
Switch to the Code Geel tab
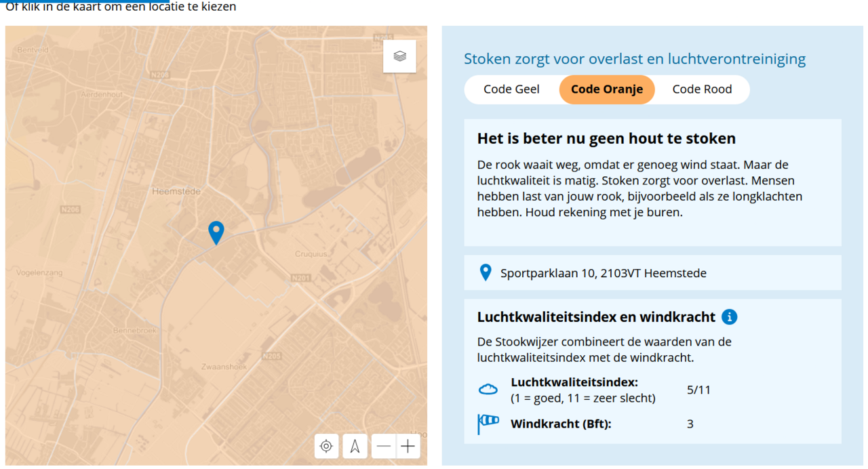point(512,89)
